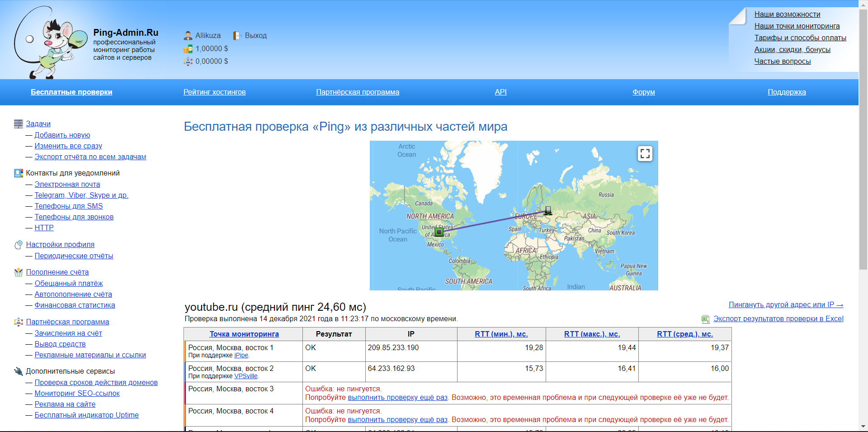
Task: Click the contacts icon beside Контакты для уведомлений
Action: (x=19, y=173)
